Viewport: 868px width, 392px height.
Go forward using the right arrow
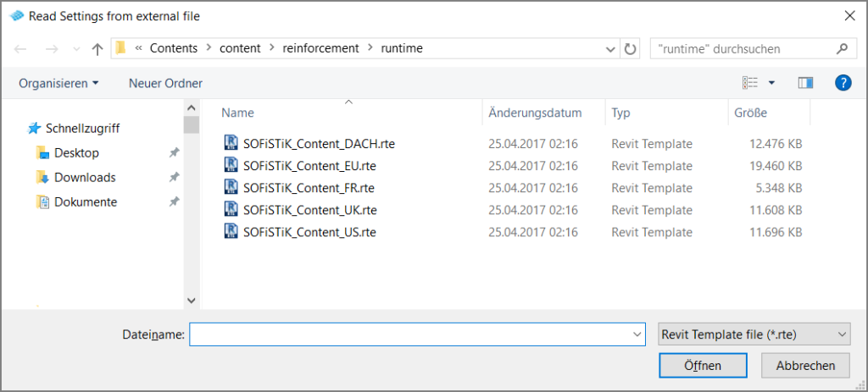click(52, 49)
